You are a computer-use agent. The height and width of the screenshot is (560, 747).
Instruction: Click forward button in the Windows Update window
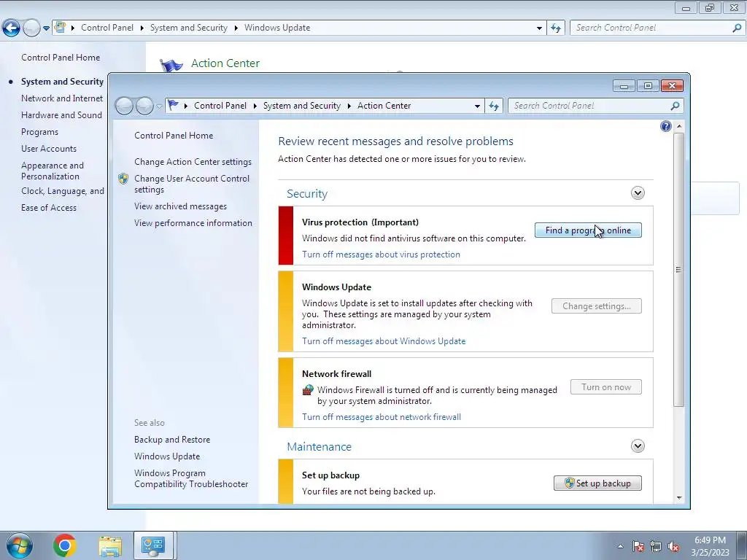(31, 28)
